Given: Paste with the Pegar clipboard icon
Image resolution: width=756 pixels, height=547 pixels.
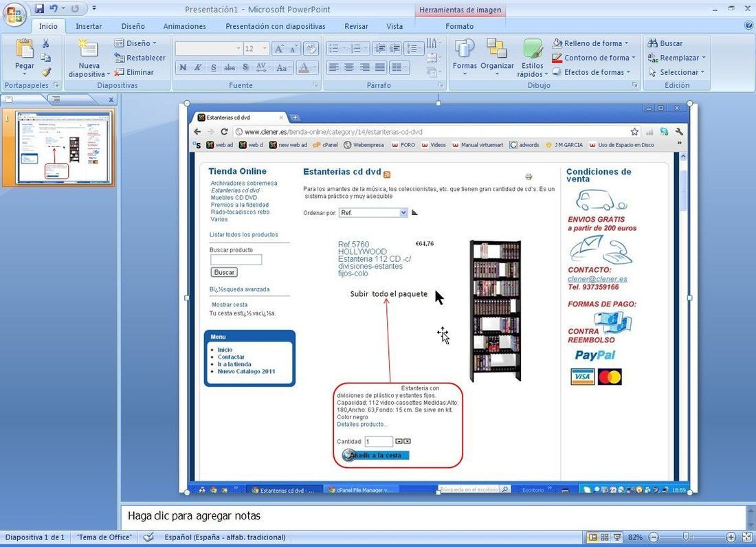Looking at the screenshot, I should pyautogui.click(x=25, y=49).
